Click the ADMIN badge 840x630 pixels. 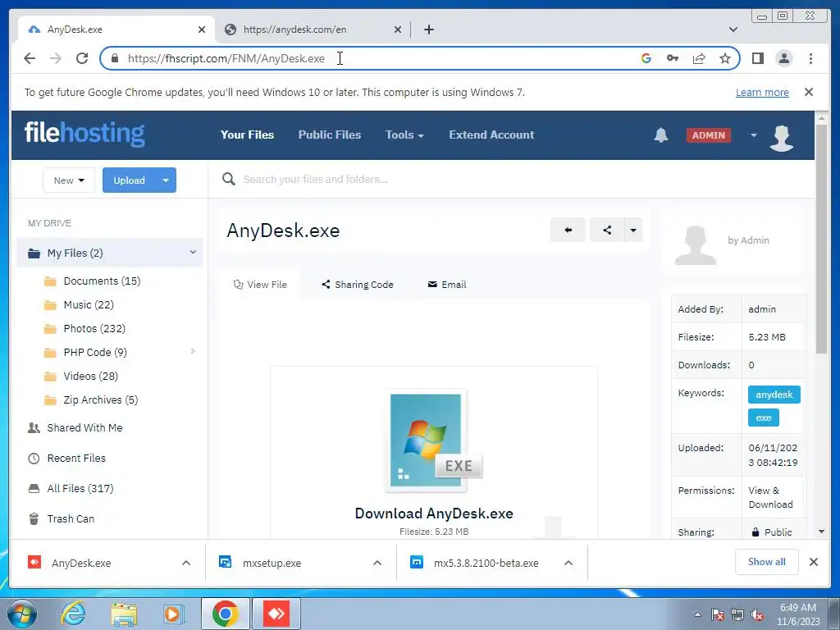point(708,135)
